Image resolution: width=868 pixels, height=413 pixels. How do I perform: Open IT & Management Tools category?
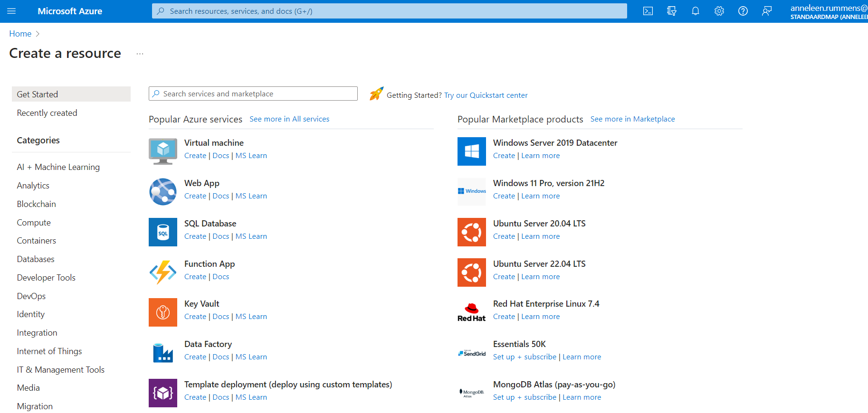61,370
